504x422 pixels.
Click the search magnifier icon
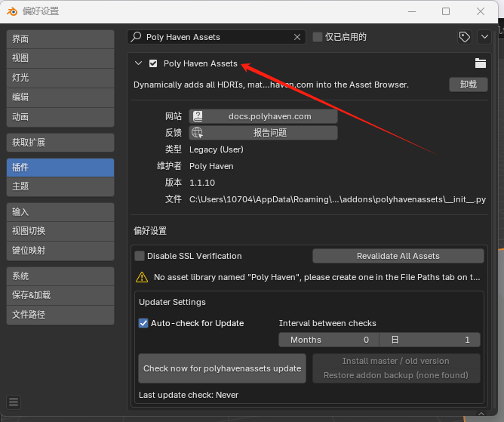137,37
